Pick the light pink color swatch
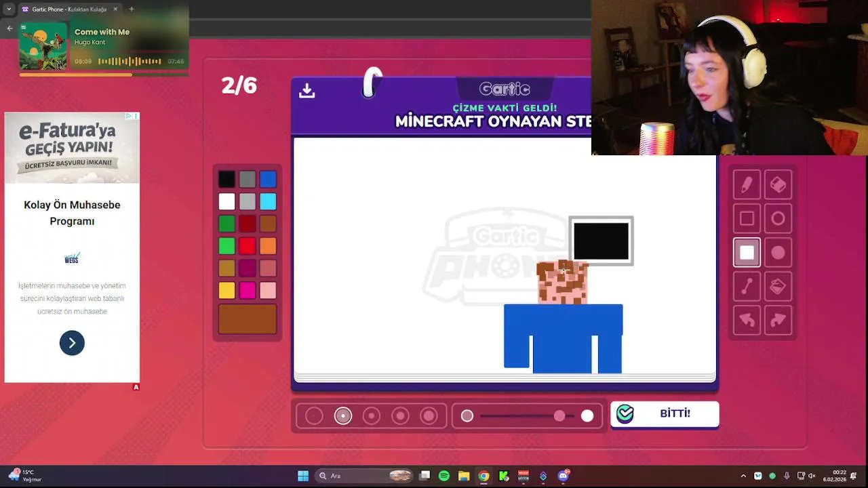868x488 pixels. [x=268, y=291]
